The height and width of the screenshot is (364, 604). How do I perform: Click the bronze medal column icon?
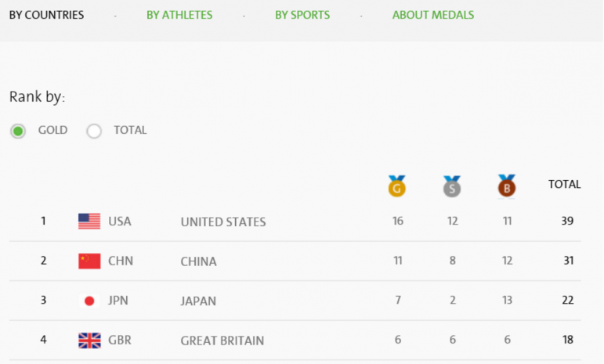507,186
